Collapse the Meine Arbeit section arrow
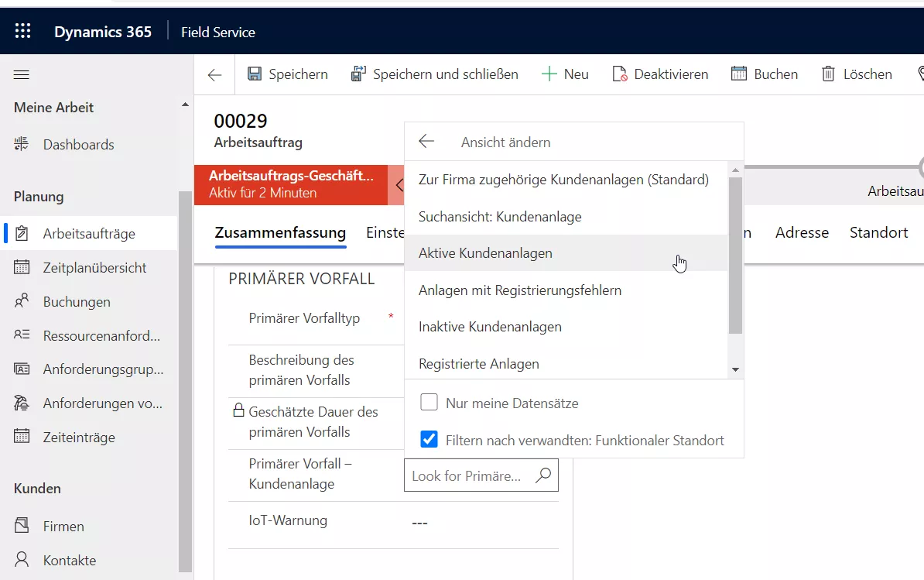924x580 pixels. 184,105
